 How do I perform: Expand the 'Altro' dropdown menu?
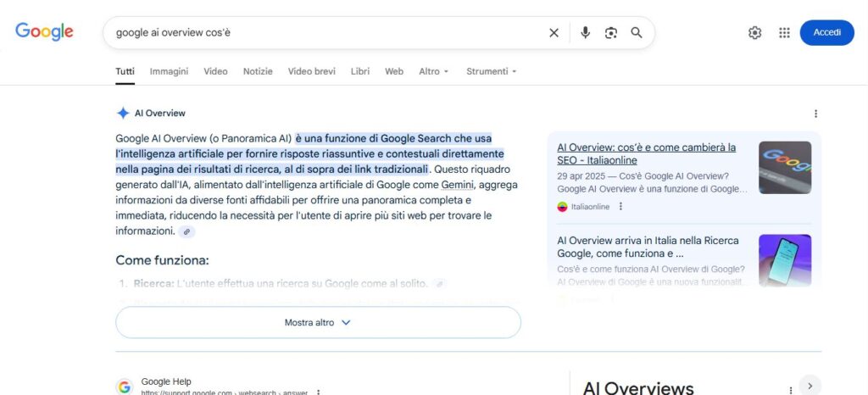click(x=433, y=71)
